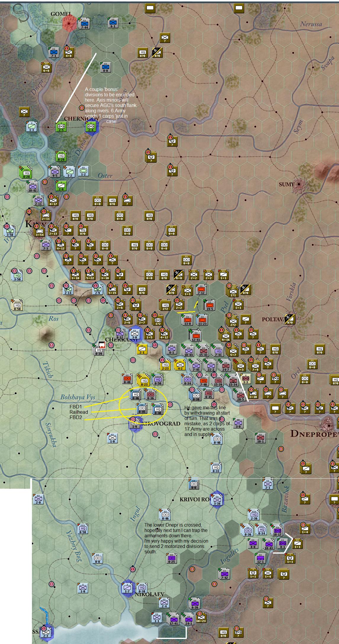Screen dimensions: 339x644
Task: Select the Soviet 2=13 counter
Action: (54, 230)
